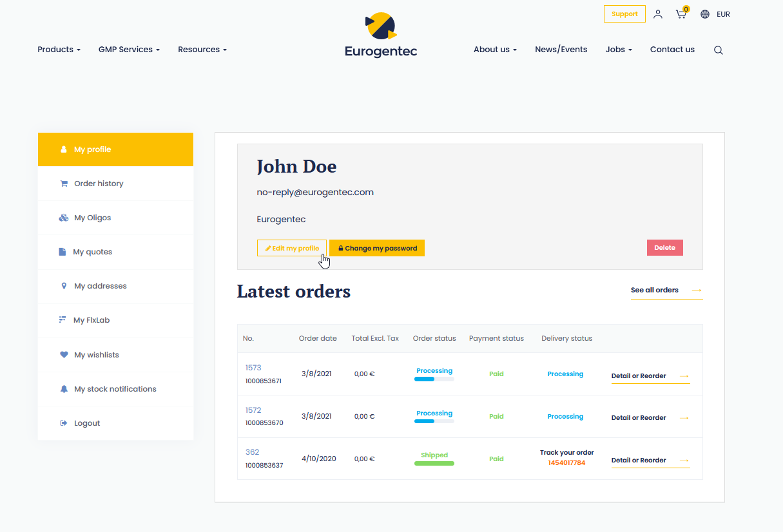
Task: Click the arrow icon for order 362
Action: [x=684, y=461]
